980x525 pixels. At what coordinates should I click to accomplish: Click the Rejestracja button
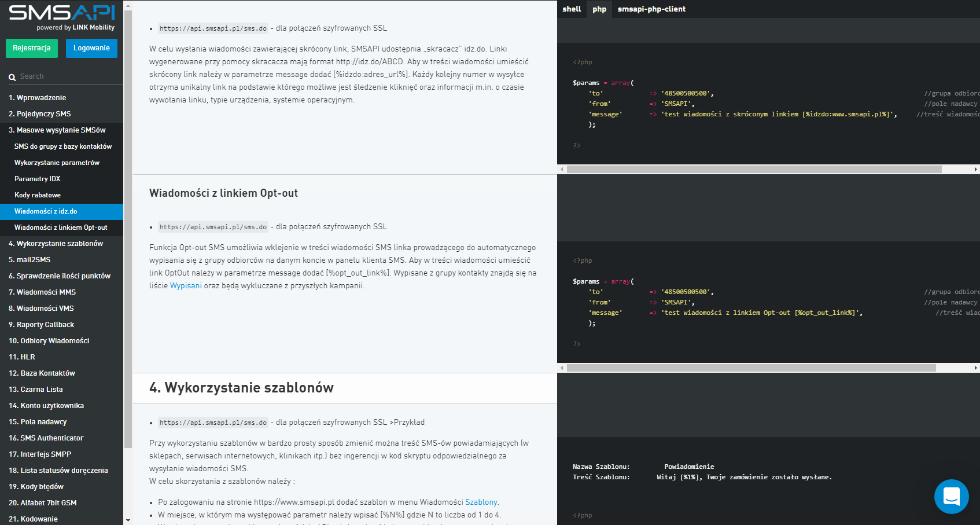[32, 48]
